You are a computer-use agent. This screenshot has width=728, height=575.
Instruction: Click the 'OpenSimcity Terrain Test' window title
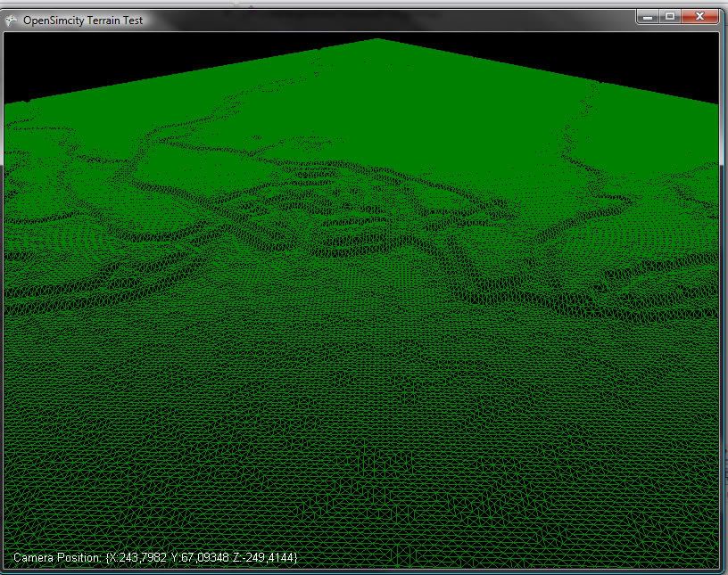(x=83, y=21)
